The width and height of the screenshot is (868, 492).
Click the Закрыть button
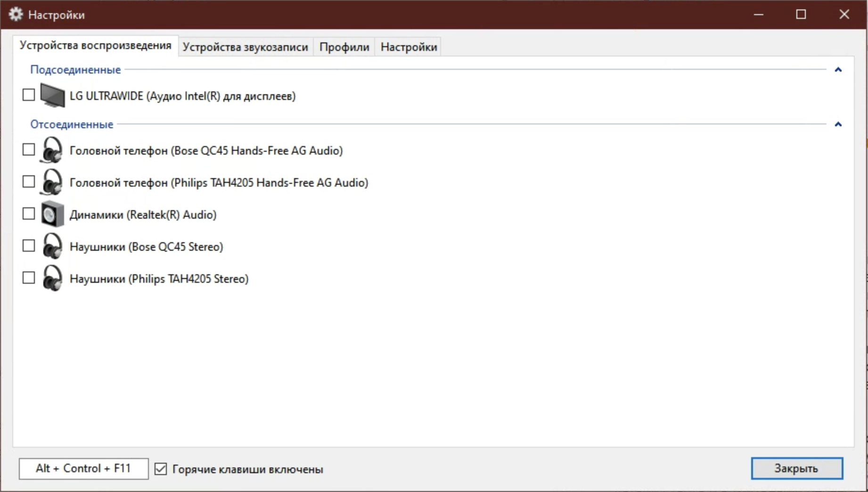pos(797,468)
